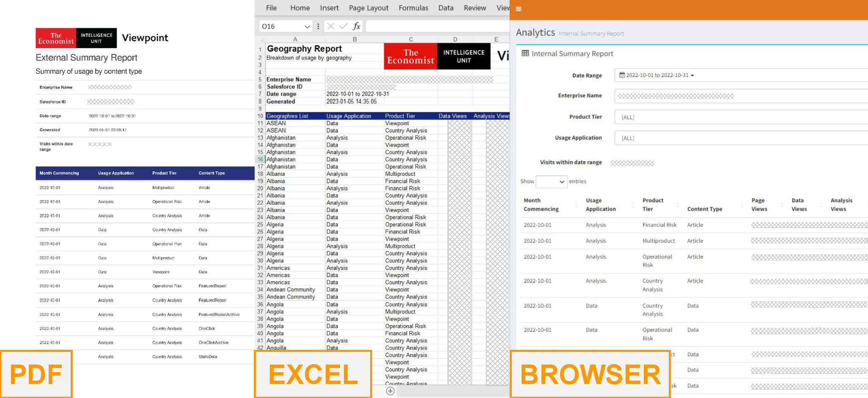868x398 pixels.
Task: Select the Andean Community cell in row 34
Action: click(295, 290)
